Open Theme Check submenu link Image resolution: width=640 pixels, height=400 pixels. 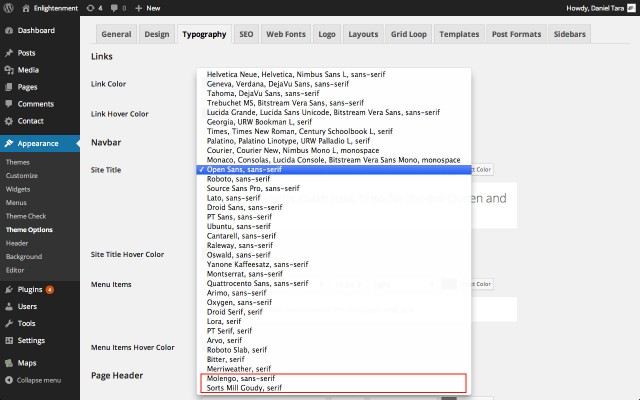[26, 216]
